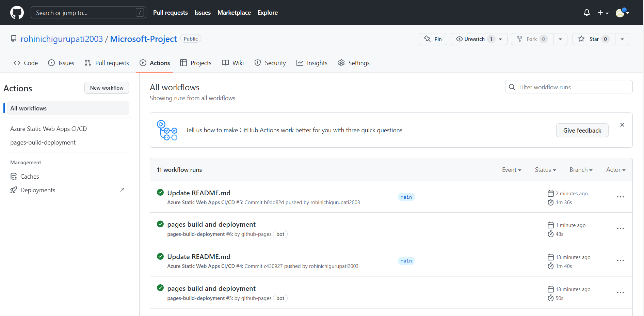Open Marketplace from the top navigation
The height and width of the screenshot is (316, 644).
(x=234, y=12)
